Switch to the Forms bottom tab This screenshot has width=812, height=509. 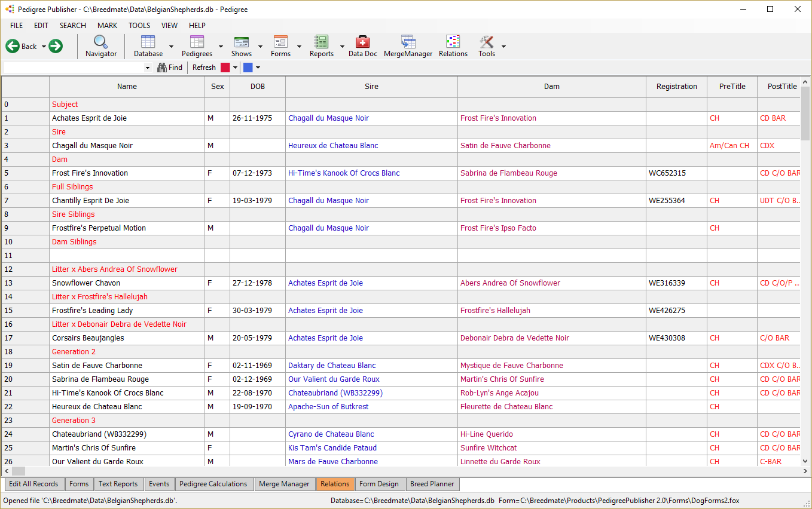tap(79, 484)
